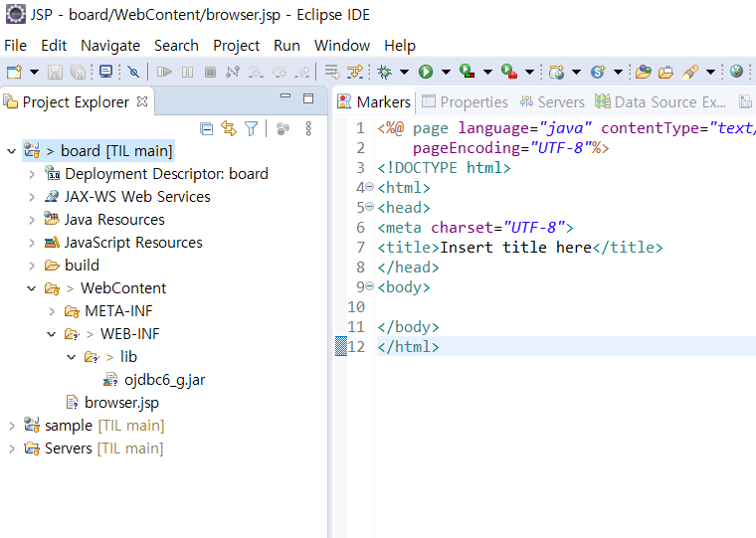Open the Coverage dropdown arrow
Screen dimensions: 756x538
point(488,73)
